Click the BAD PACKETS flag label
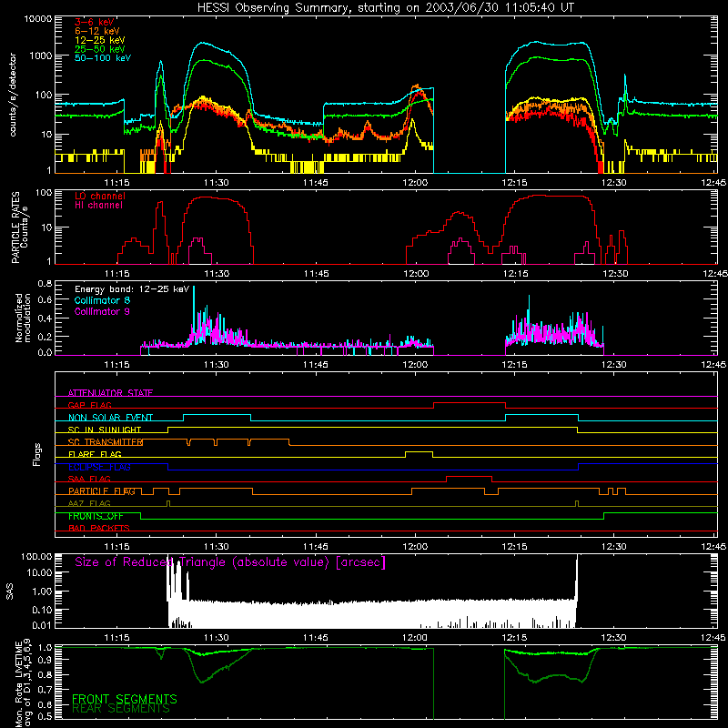Image resolution: width=728 pixels, height=728 pixels. pos(99,528)
